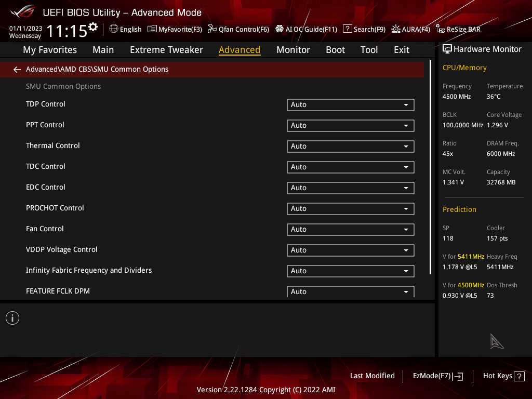This screenshot has width=532, height=399.
Task: Click the date 01/11/2023 Wednesday
Action: point(26,32)
